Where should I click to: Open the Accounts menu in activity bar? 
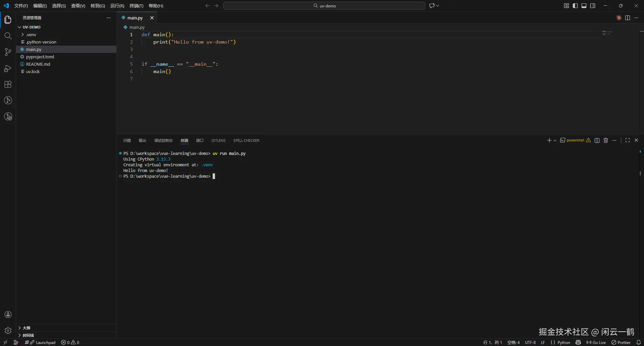pos(8,314)
